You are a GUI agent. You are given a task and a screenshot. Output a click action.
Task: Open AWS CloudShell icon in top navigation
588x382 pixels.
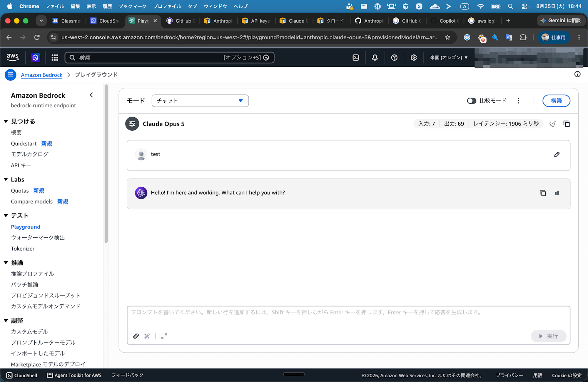pyautogui.click(x=356, y=58)
